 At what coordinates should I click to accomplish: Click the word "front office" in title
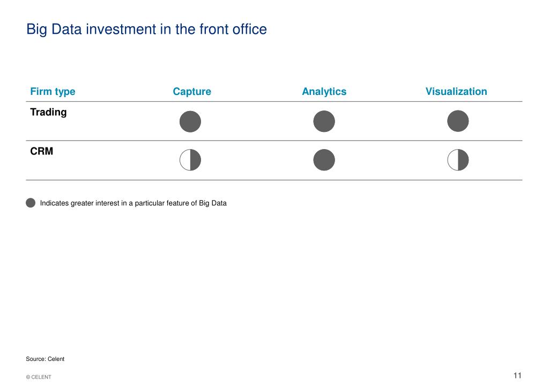[233, 29]
